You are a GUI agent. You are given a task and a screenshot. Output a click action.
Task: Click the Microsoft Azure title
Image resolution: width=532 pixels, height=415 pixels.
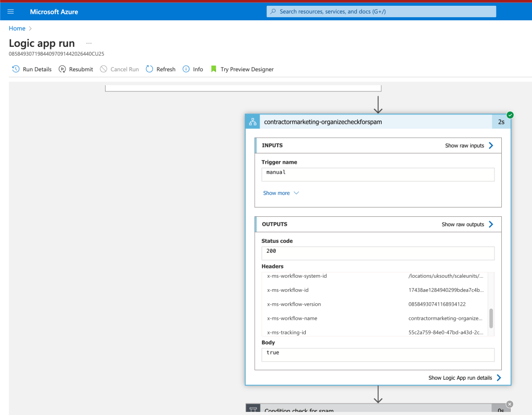point(54,11)
